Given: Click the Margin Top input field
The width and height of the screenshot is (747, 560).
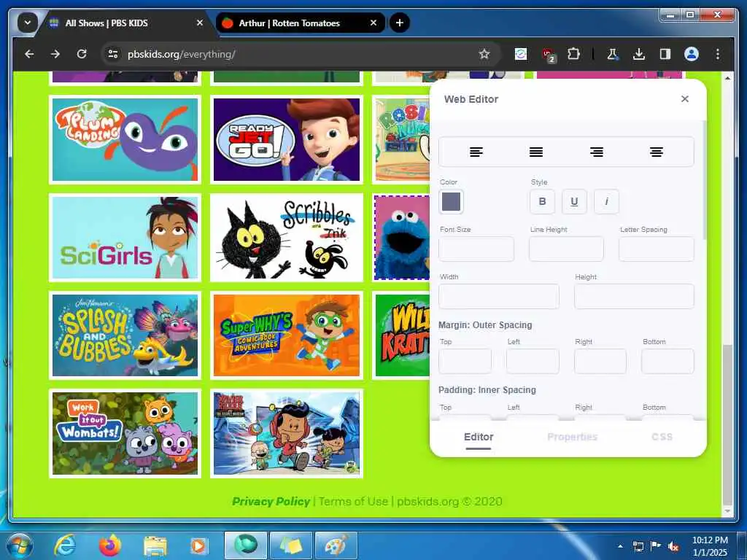Looking at the screenshot, I should (x=465, y=361).
